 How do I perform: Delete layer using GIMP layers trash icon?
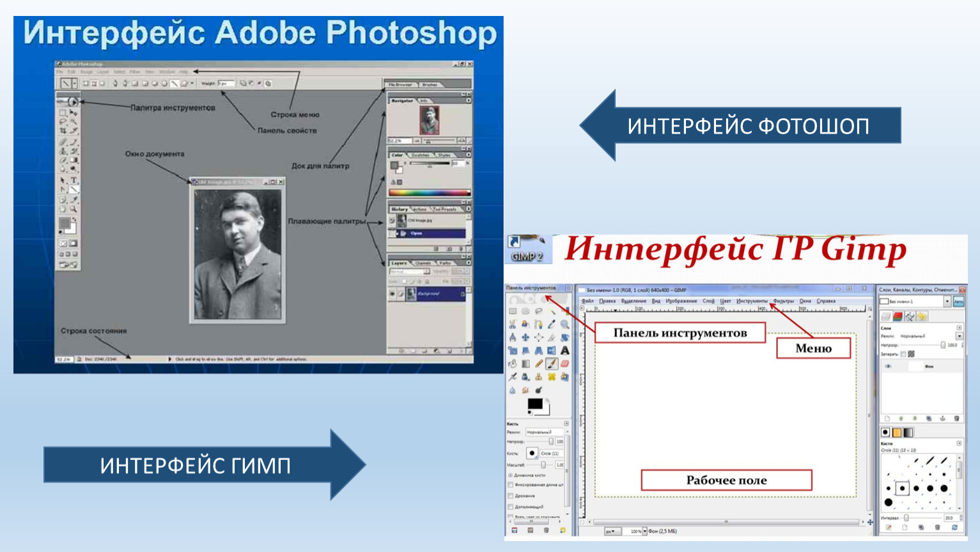tap(956, 418)
